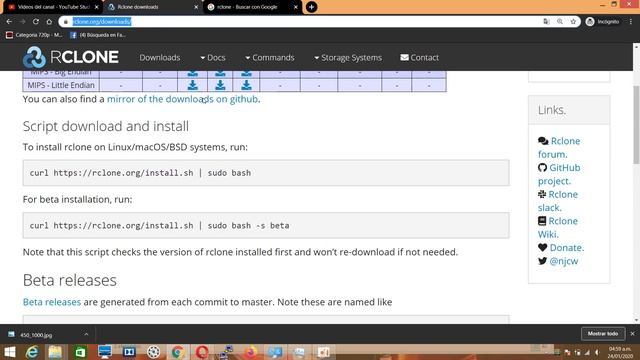Download first MIPS Little Endian package
This screenshot has width=640, height=360.
193,85
